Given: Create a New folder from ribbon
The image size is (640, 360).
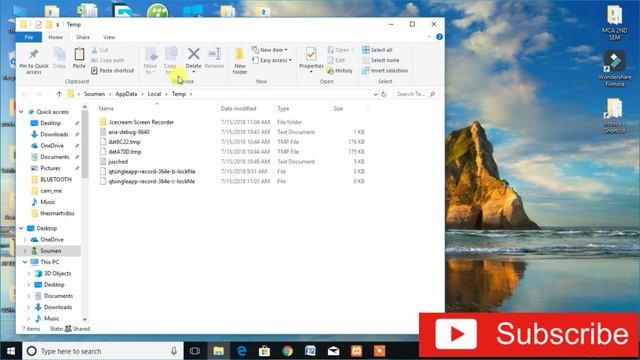Looking at the screenshot, I should [240, 61].
